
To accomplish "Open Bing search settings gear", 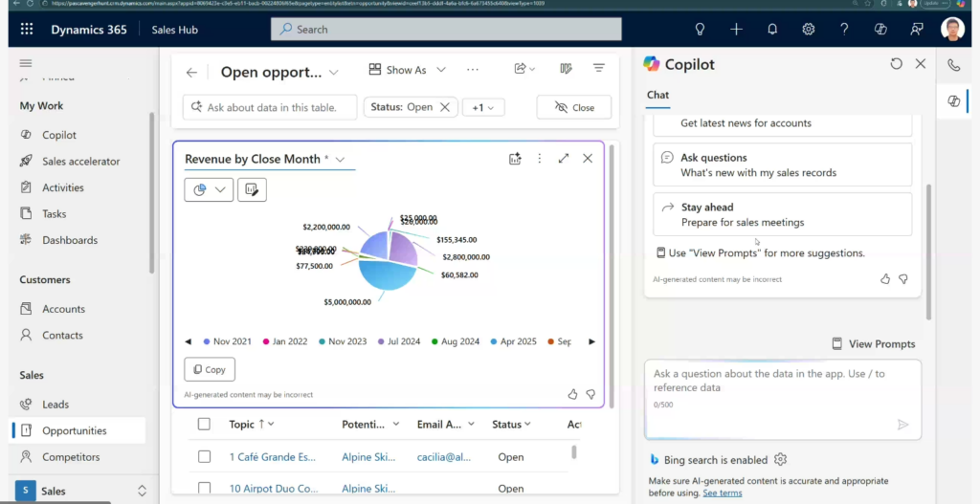I will 780,460.
